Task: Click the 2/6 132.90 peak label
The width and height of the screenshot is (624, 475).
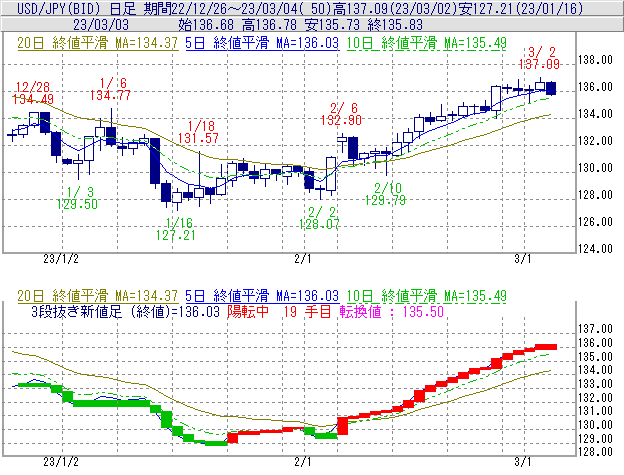Action: 341,114
